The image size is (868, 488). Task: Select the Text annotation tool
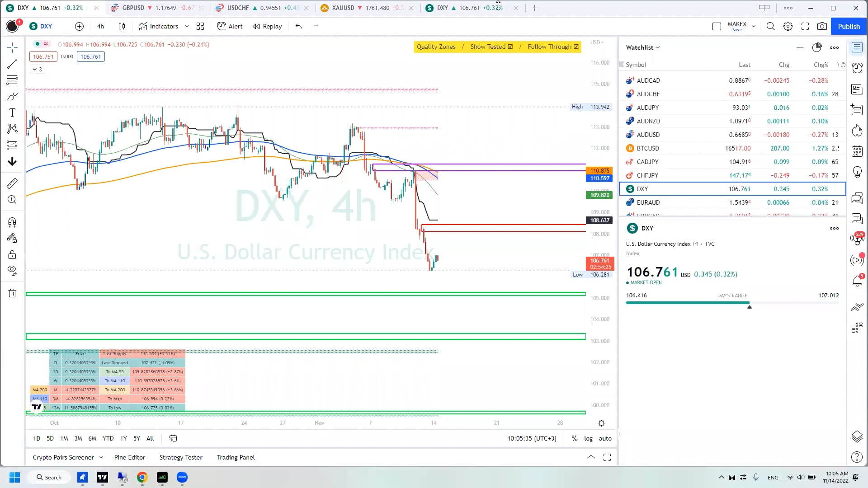point(13,113)
